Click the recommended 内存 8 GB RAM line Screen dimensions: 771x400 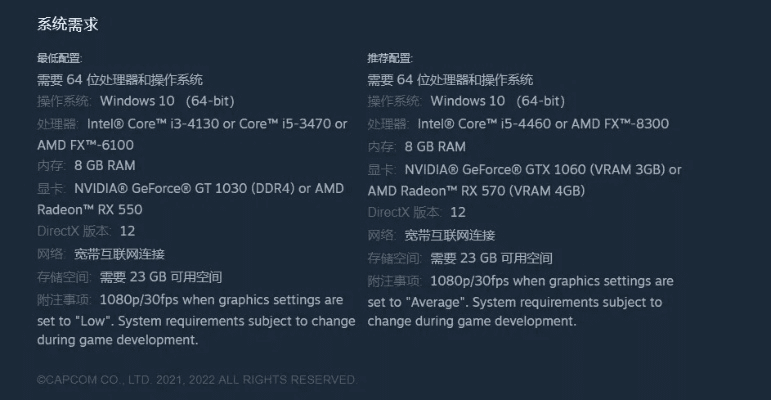(x=416, y=146)
